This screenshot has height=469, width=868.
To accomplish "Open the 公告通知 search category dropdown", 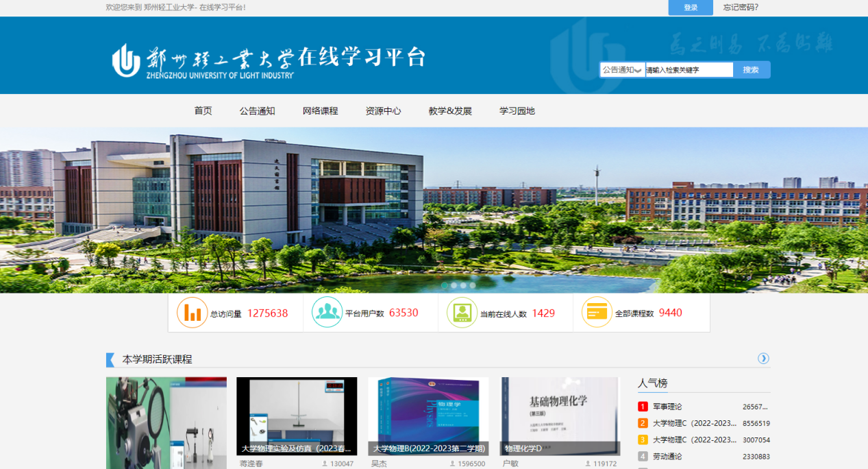I will [x=622, y=70].
